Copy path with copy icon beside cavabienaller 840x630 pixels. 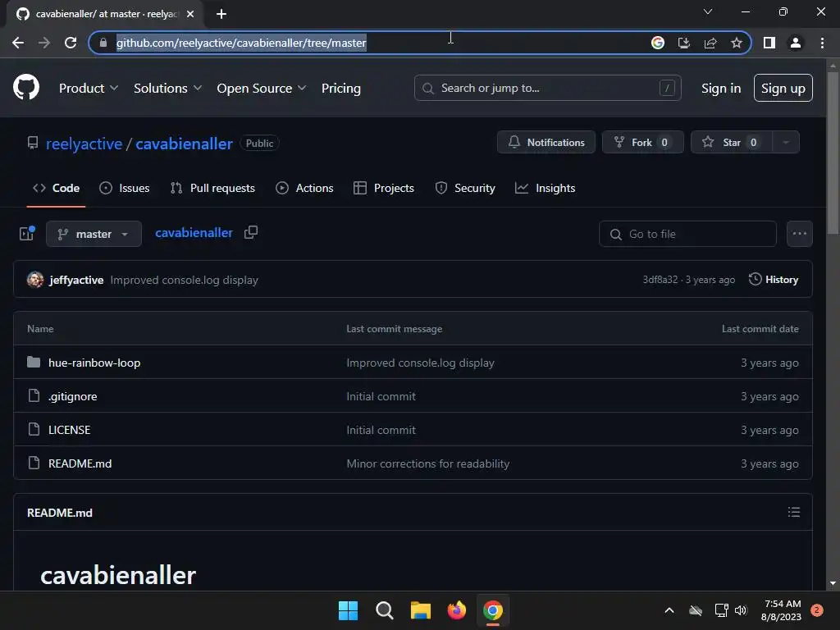[x=251, y=232]
